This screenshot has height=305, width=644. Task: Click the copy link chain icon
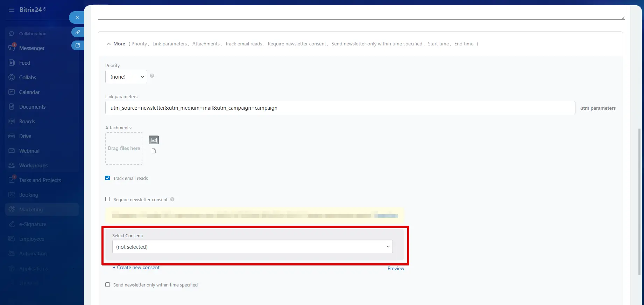tap(78, 32)
